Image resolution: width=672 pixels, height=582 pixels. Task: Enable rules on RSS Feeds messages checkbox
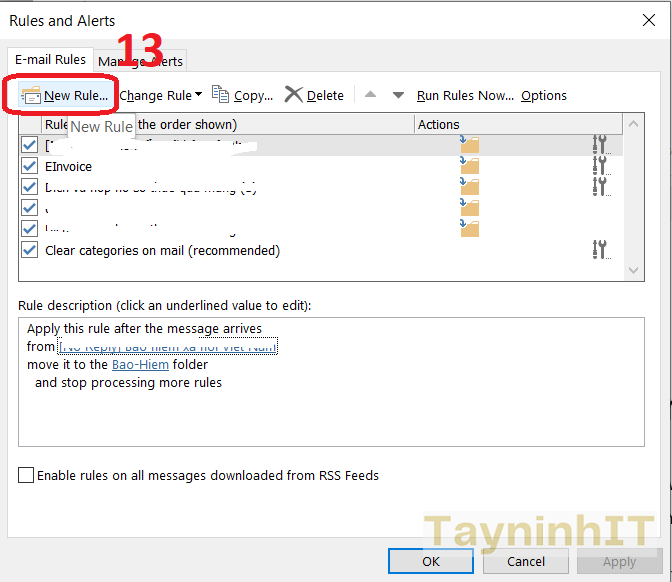pyautogui.click(x=26, y=476)
